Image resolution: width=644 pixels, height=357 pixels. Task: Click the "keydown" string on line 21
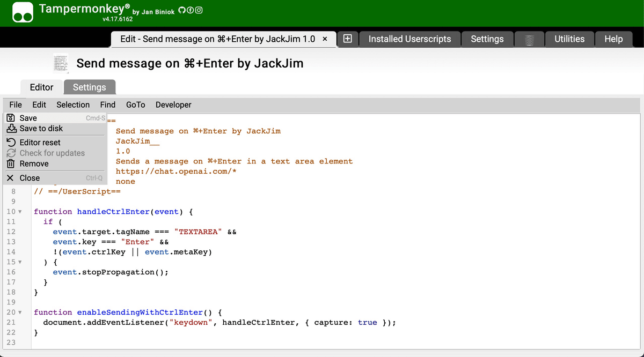(x=191, y=323)
